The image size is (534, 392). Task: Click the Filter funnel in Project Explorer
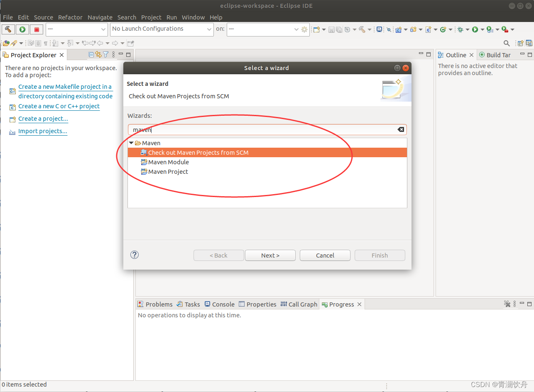click(x=106, y=55)
